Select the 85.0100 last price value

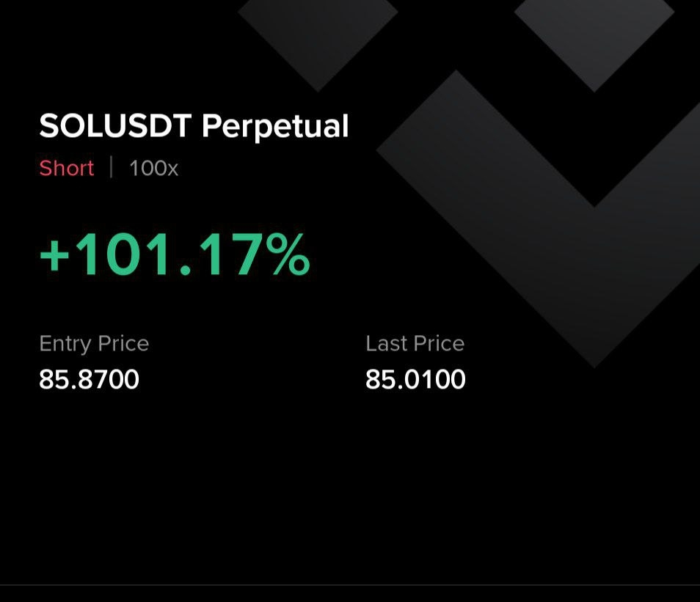click(415, 380)
